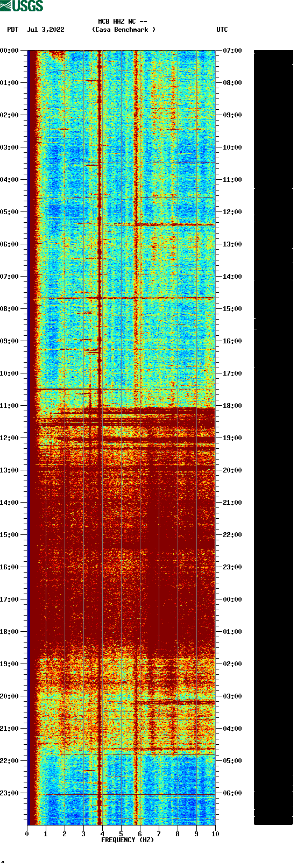The width and height of the screenshot is (297, 868).
Task: Click the '12:00' UTC time label
Action: [232, 212]
